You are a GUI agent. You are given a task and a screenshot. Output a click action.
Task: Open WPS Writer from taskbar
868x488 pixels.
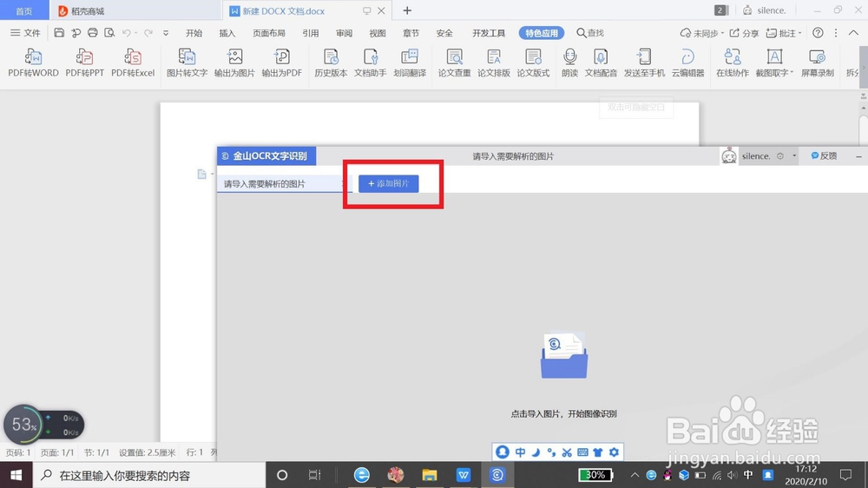click(x=464, y=475)
